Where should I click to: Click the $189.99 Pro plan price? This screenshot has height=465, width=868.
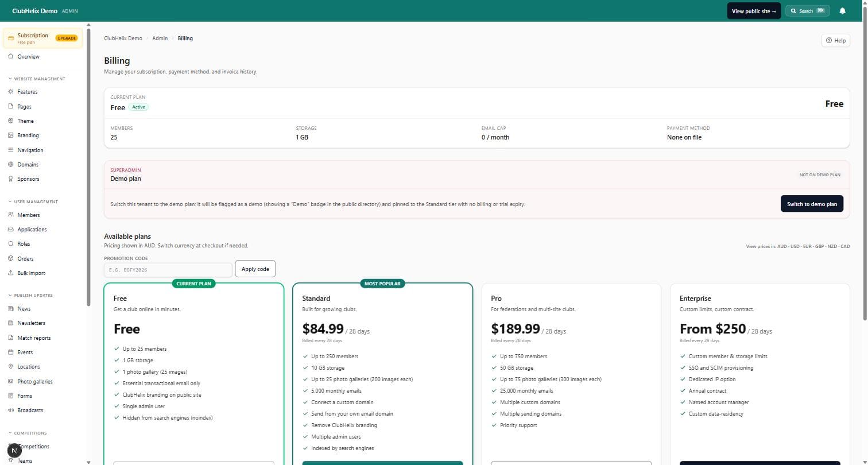coord(516,329)
